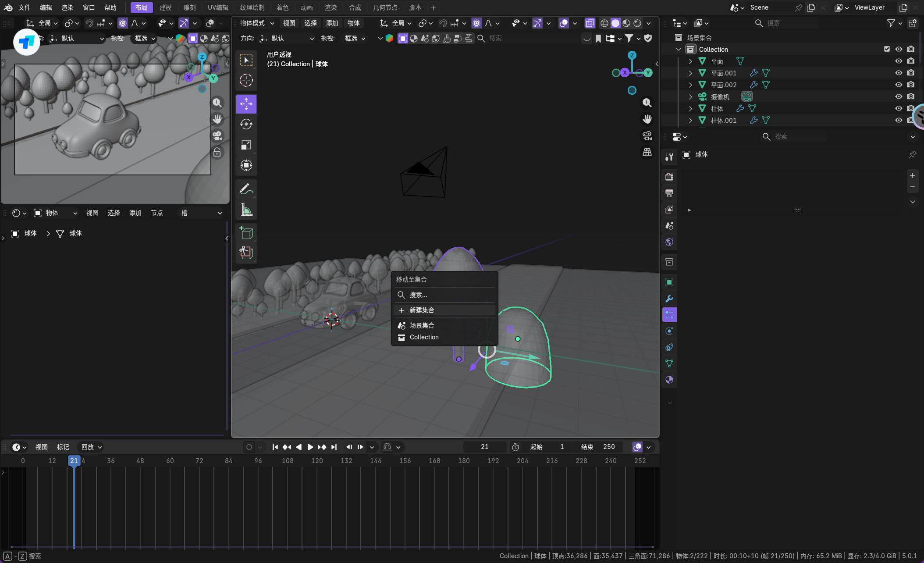
Task: Select the Rotate tool
Action: click(246, 125)
